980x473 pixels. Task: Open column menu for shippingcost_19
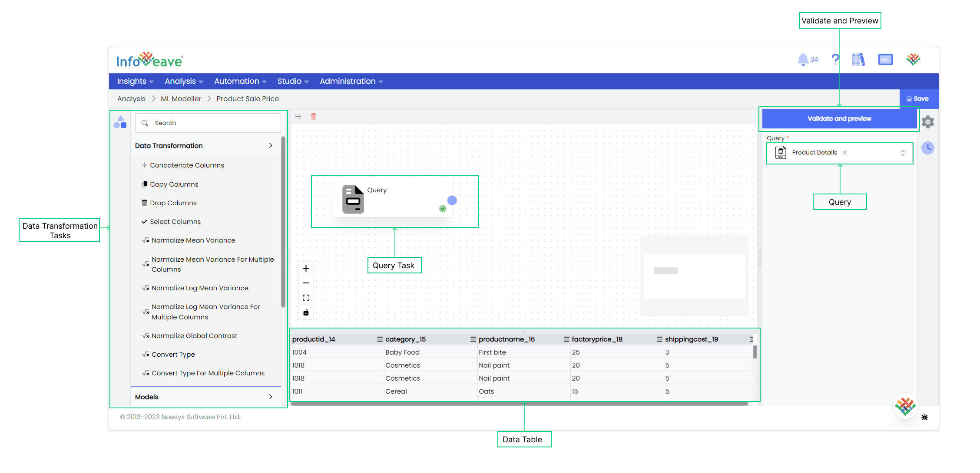pyautogui.click(x=751, y=339)
